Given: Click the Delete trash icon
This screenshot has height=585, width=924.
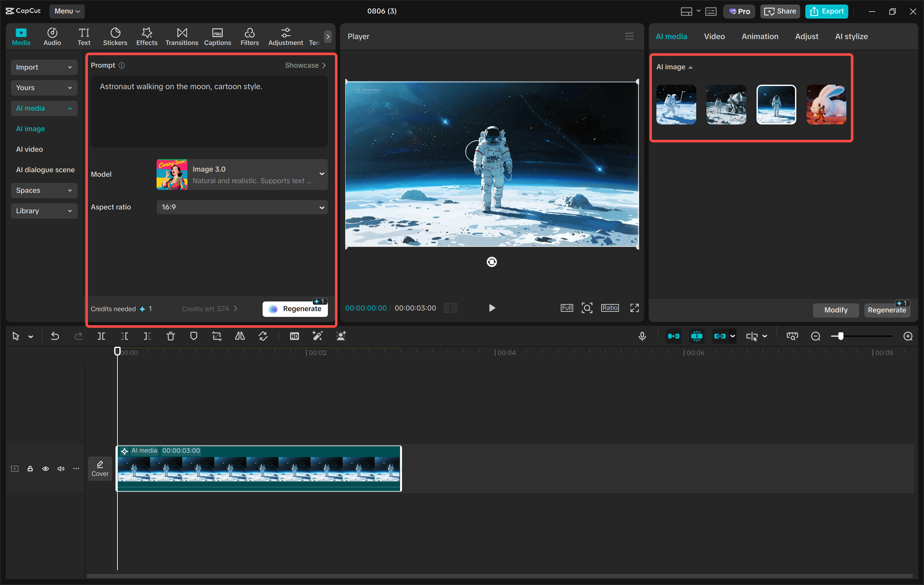Looking at the screenshot, I should tap(170, 336).
